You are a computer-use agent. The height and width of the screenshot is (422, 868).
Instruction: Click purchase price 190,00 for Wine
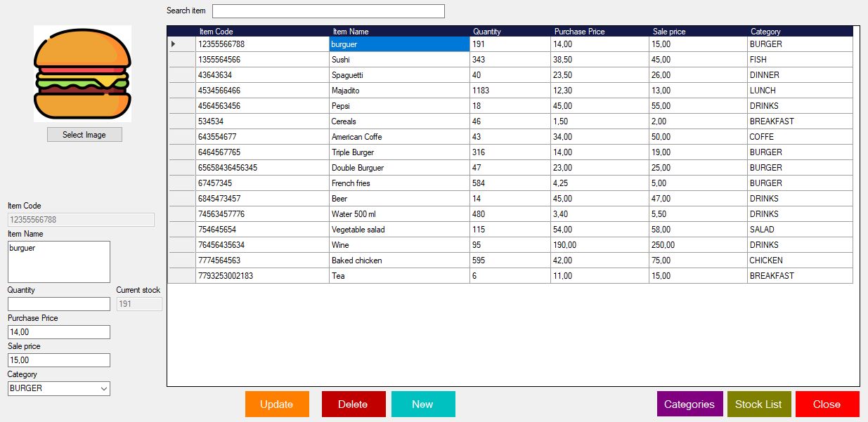pyautogui.click(x=600, y=245)
